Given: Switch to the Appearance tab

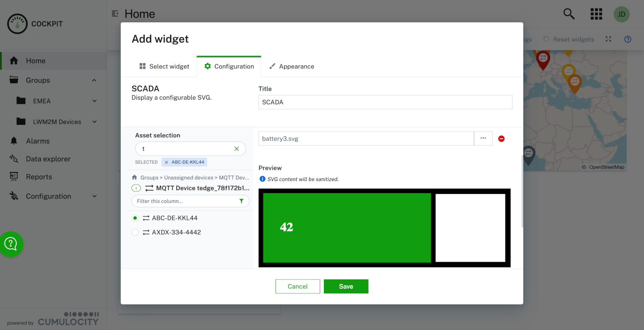Looking at the screenshot, I should pos(292,66).
